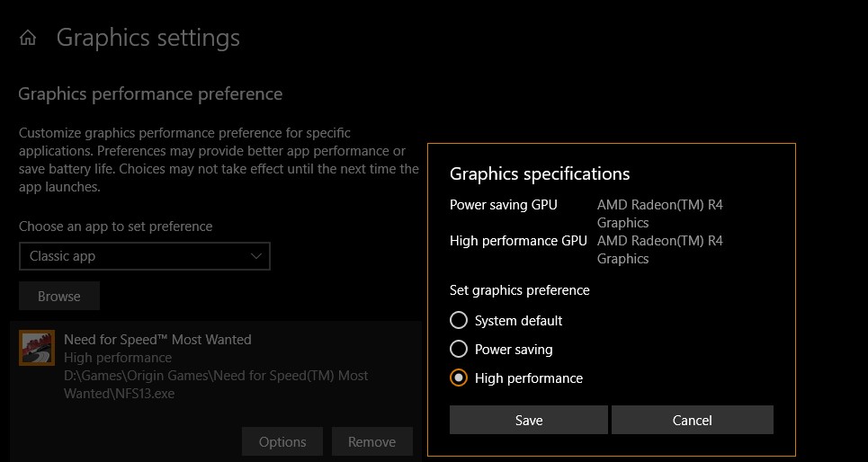Select the System default radio button
The height and width of the screenshot is (462, 868).
coord(459,321)
